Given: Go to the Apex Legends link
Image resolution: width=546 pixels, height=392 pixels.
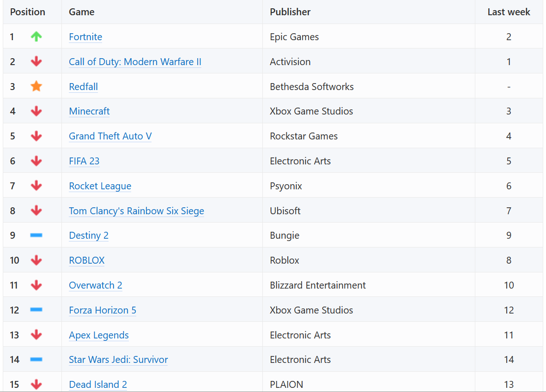Looking at the screenshot, I should point(99,335).
